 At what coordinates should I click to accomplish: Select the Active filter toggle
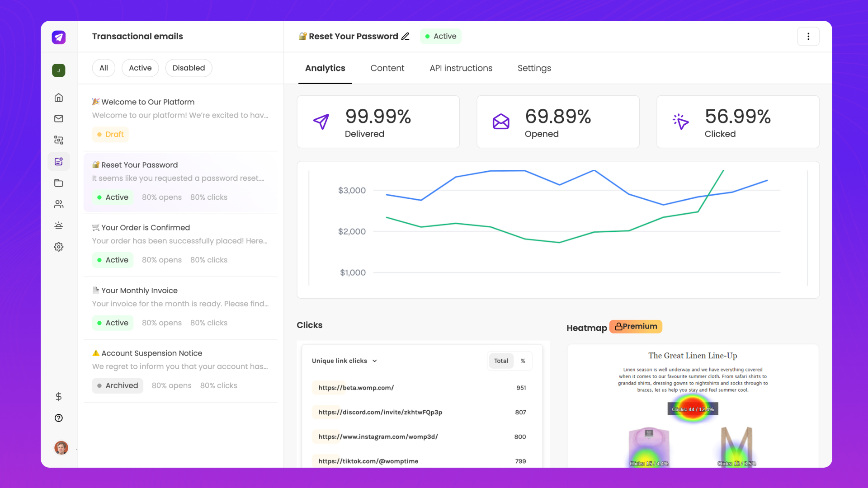tap(140, 67)
